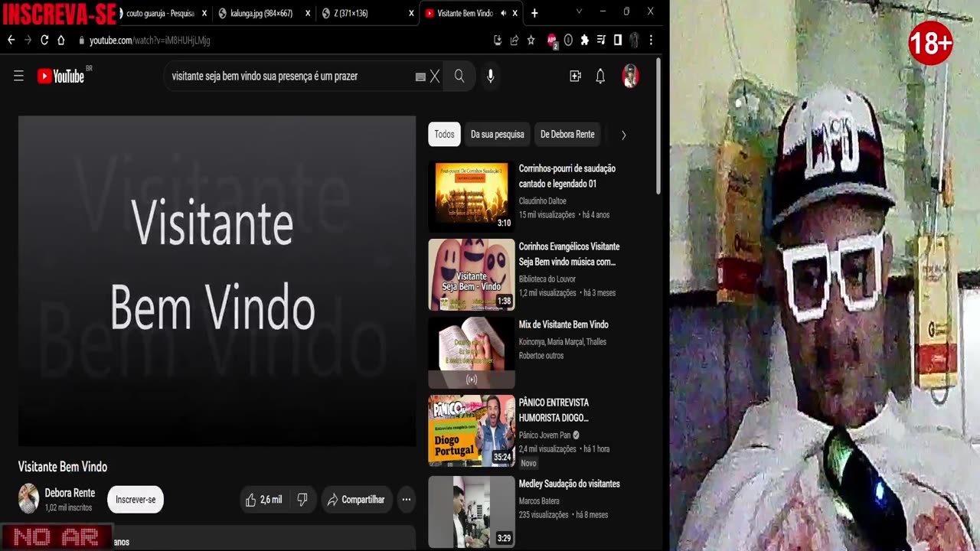Image resolution: width=980 pixels, height=551 pixels.
Task: Open the Debora Rente channel avatar
Action: [28, 499]
